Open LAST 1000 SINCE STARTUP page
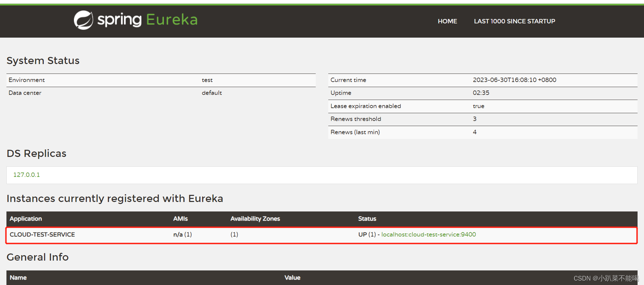This screenshot has height=285, width=644. click(x=514, y=21)
